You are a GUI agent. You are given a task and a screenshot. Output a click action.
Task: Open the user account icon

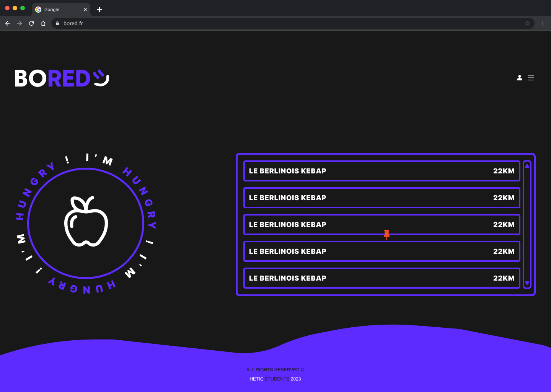coord(519,77)
